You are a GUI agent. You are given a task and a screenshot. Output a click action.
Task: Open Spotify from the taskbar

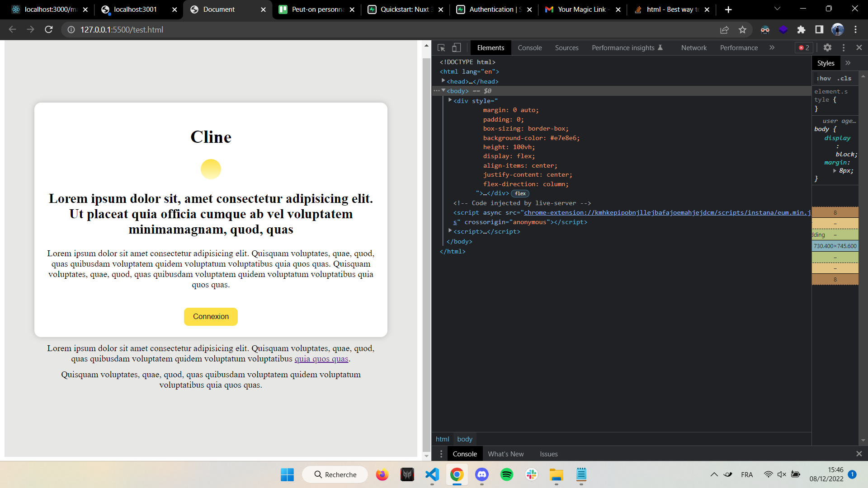[507, 474]
